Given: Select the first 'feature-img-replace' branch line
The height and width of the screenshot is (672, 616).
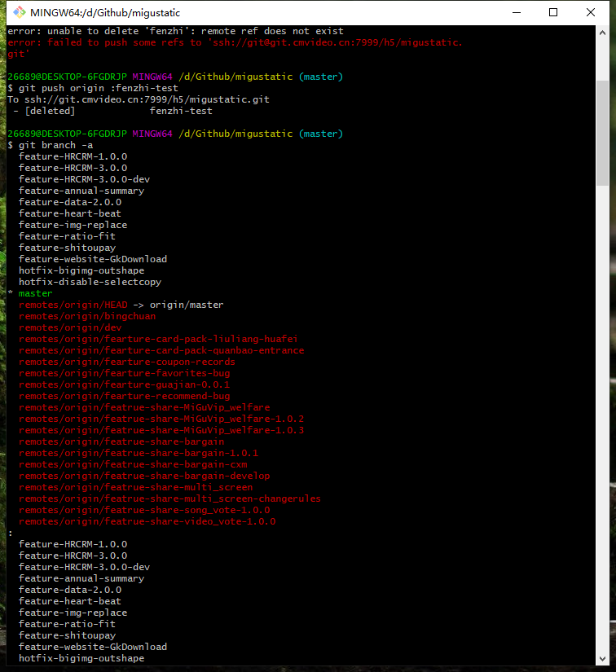Looking at the screenshot, I should pyautogui.click(x=73, y=225).
